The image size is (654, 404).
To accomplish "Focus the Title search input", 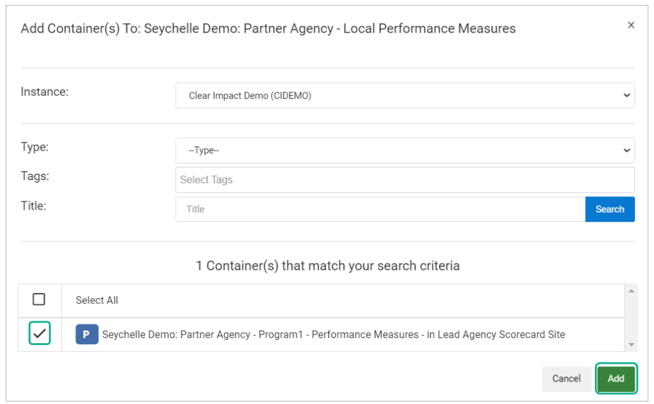I will [380, 209].
